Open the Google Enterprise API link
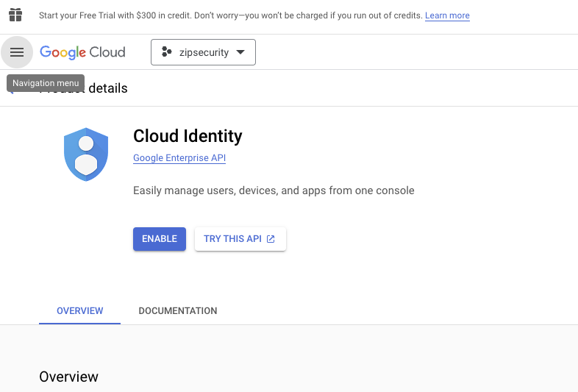578x392 pixels. tap(179, 158)
